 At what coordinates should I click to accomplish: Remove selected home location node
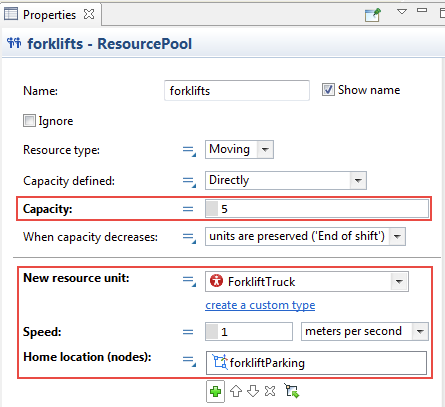click(x=270, y=391)
